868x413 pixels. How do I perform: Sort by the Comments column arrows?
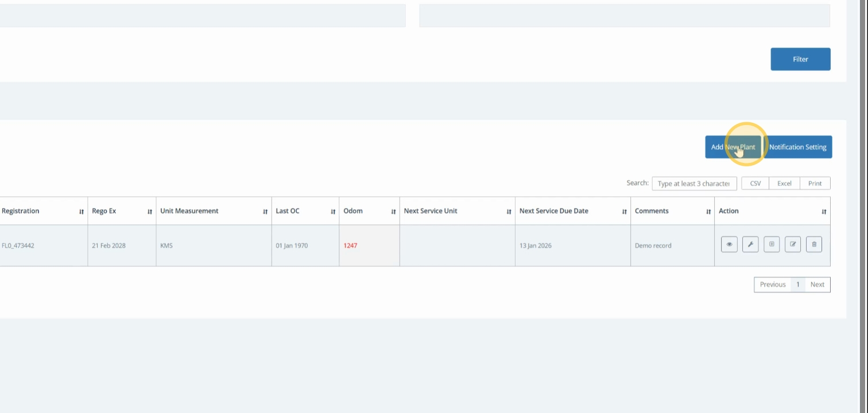point(708,212)
